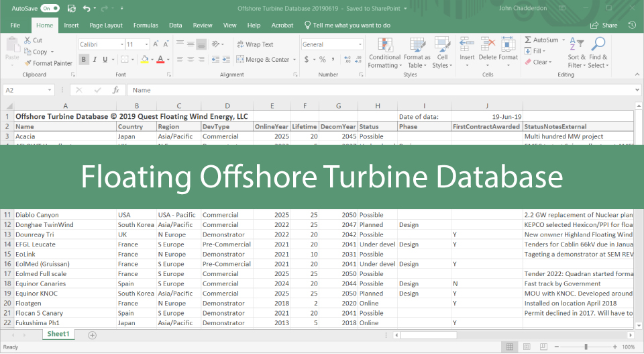
Task: Apply the red font color
Action: click(x=160, y=60)
